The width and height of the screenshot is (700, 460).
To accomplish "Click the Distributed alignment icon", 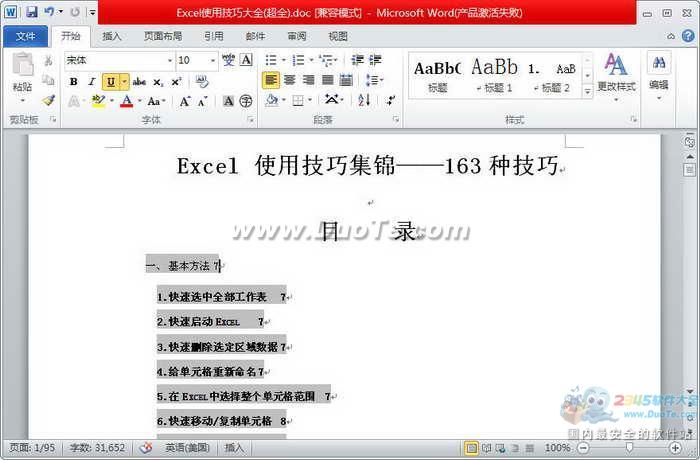I will pos(346,80).
